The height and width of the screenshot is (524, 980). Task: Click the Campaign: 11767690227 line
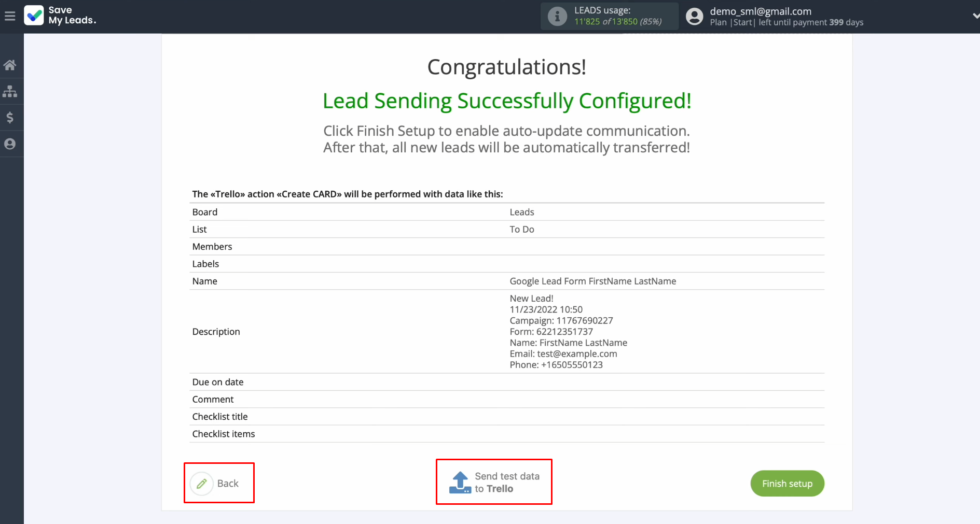point(561,320)
